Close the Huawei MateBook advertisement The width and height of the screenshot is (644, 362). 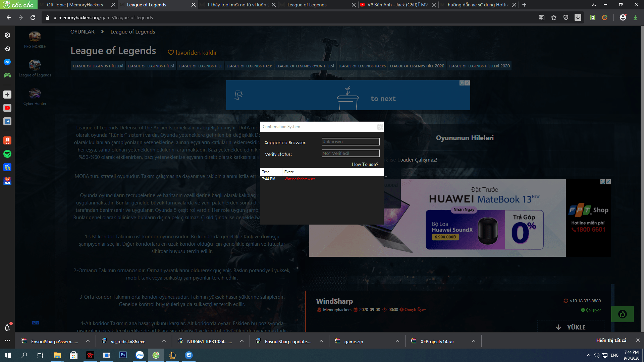coord(608,182)
